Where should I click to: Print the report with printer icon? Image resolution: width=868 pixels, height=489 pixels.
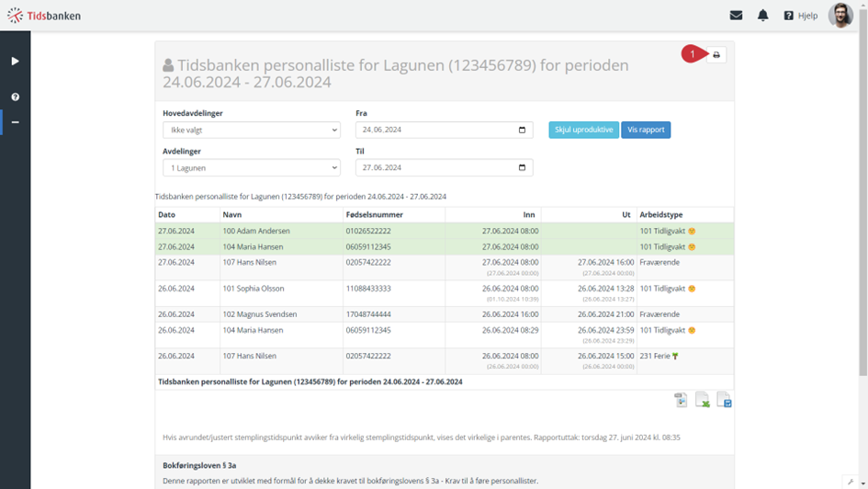716,55
